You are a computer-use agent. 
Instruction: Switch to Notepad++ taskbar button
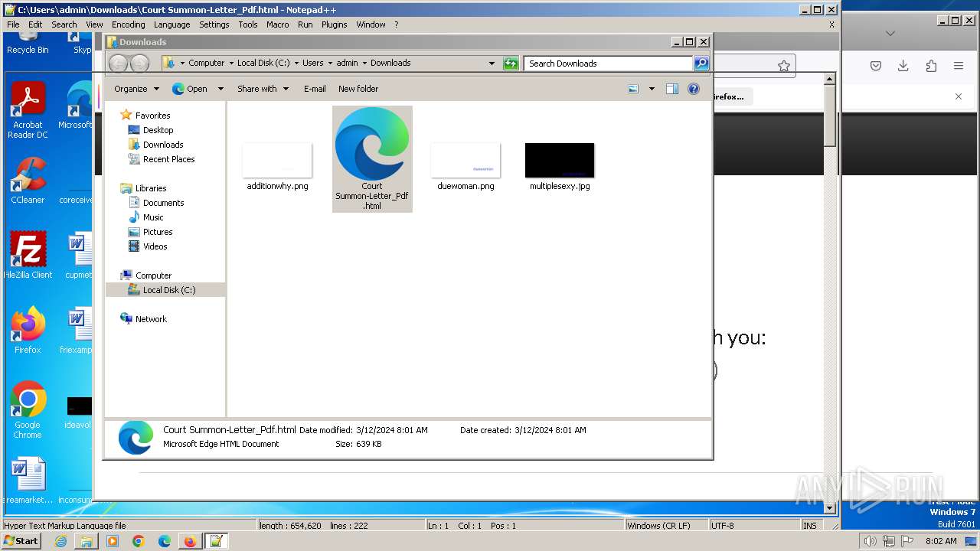point(216,541)
